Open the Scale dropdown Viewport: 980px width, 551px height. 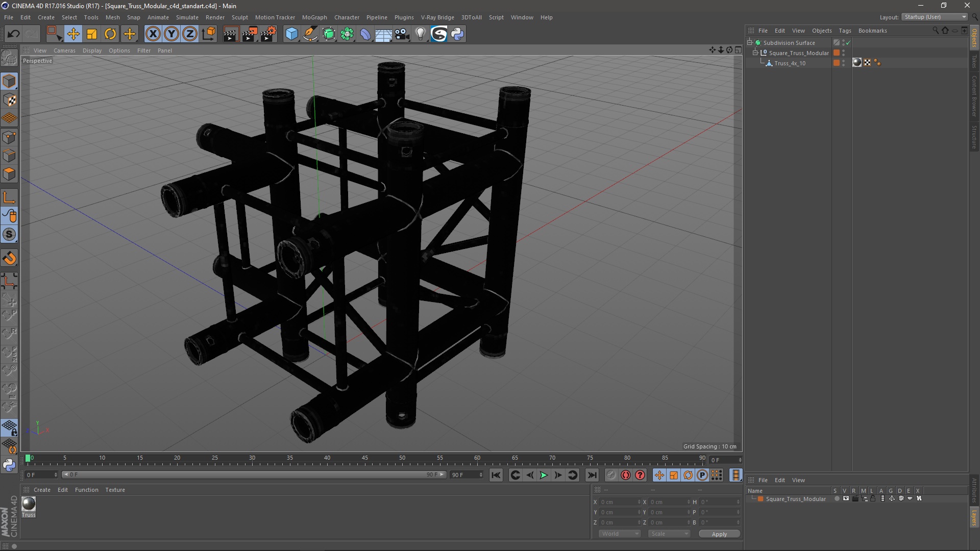pos(669,534)
